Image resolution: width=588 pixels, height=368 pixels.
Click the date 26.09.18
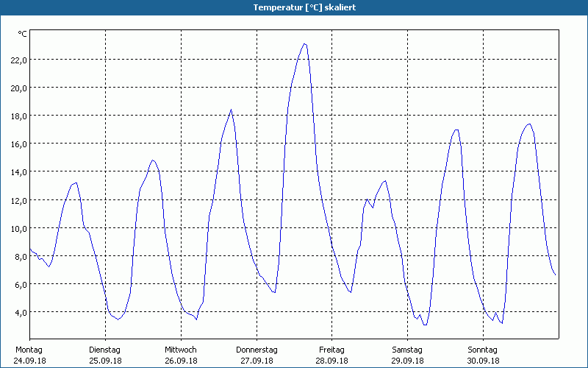[181, 361]
